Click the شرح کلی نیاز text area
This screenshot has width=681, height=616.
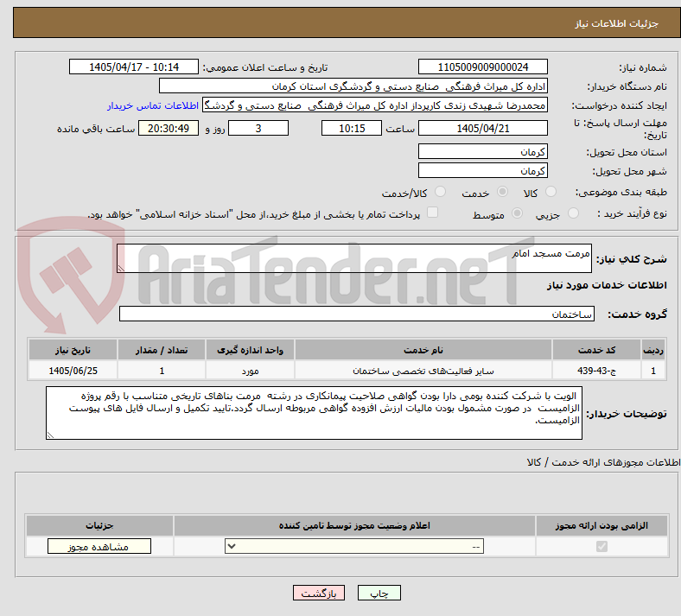pos(354,258)
